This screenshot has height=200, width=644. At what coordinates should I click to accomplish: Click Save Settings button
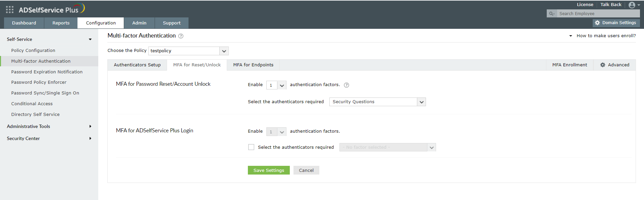point(269,170)
